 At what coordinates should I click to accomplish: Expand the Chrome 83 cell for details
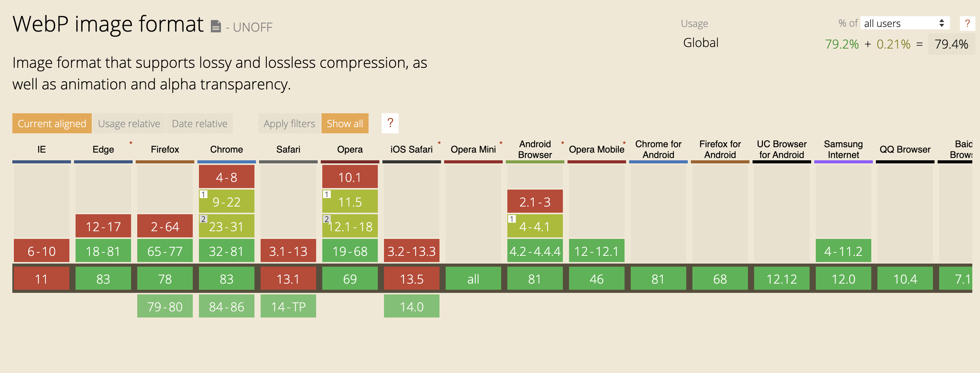click(226, 278)
